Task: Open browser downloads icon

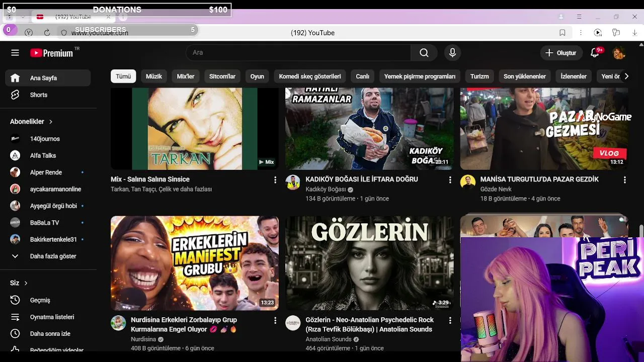Action: tap(634, 33)
